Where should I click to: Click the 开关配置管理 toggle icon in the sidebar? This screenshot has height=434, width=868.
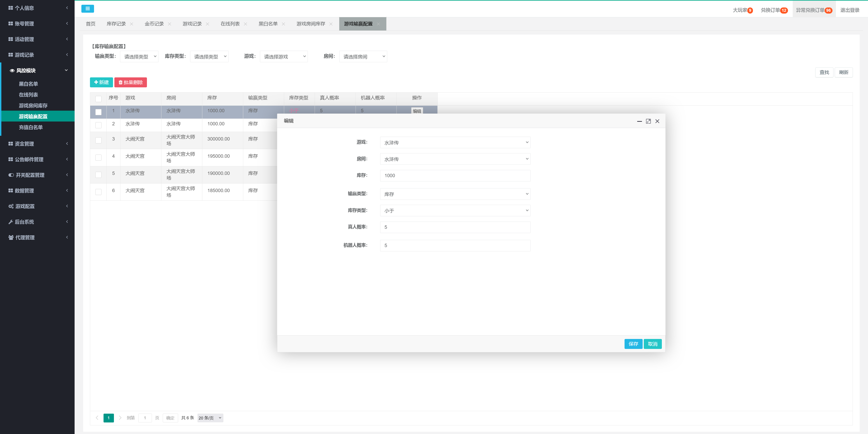pyautogui.click(x=11, y=175)
